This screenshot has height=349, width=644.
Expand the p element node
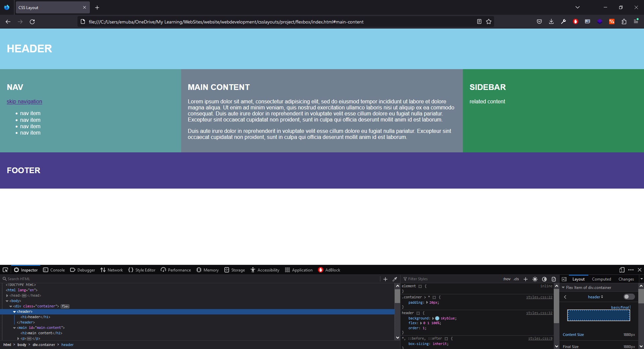(x=18, y=339)
